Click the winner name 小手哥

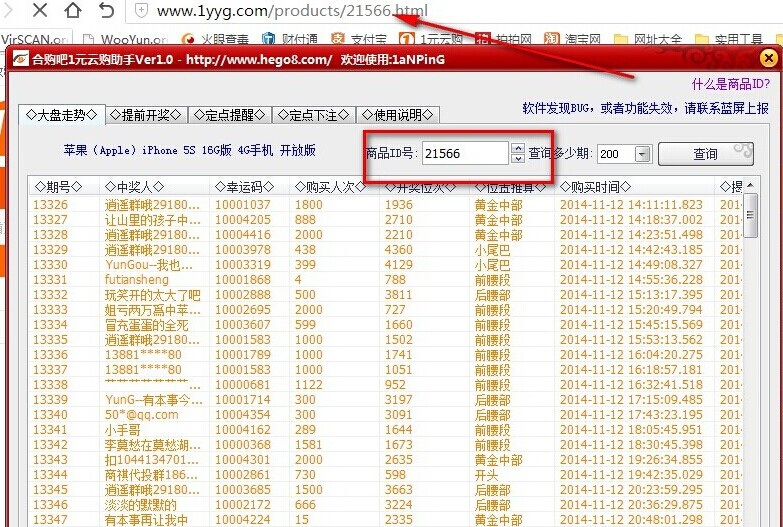click(x=123, y=430)
